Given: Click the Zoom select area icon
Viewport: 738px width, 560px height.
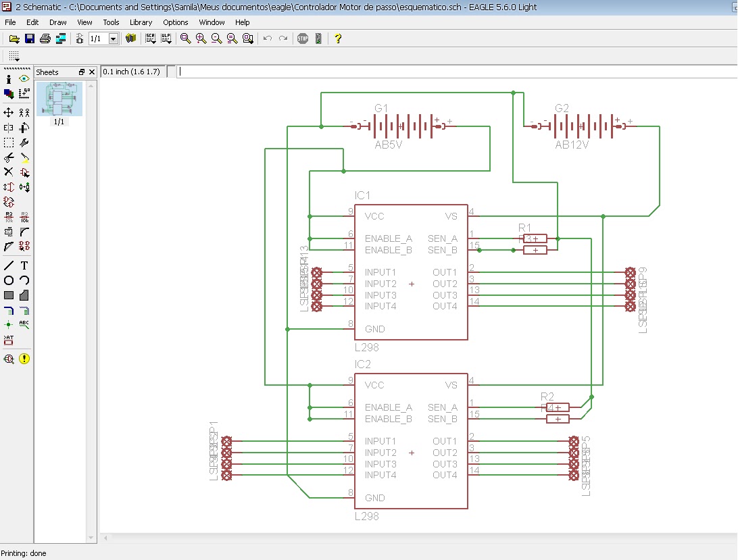Looking at the screenshot, I should point(247,39).
